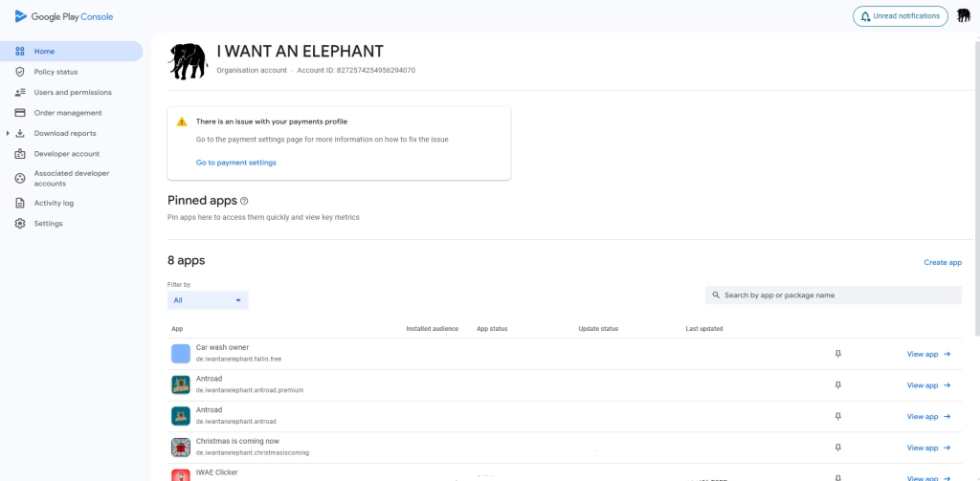View app for Antroad premium
The width and height of the screenshot is (980, 481).
(x=928, y=385)
